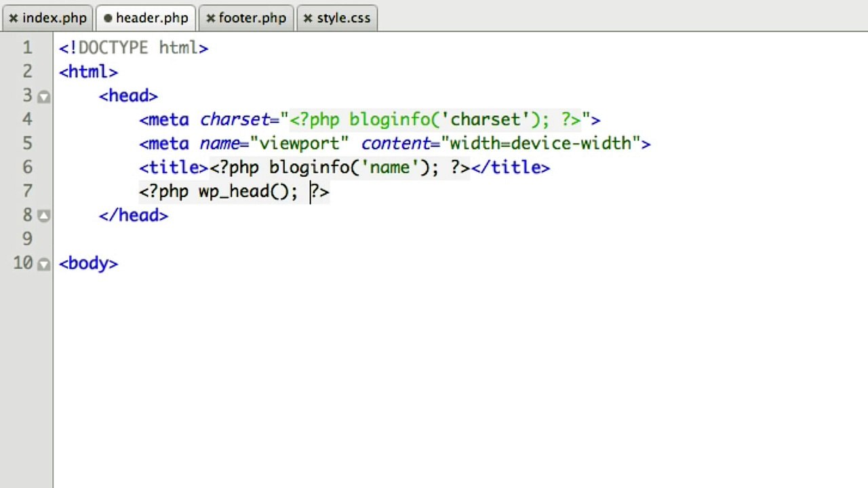Open the footer.php tab
Screen dimensions: 868x488
[245, 18]
